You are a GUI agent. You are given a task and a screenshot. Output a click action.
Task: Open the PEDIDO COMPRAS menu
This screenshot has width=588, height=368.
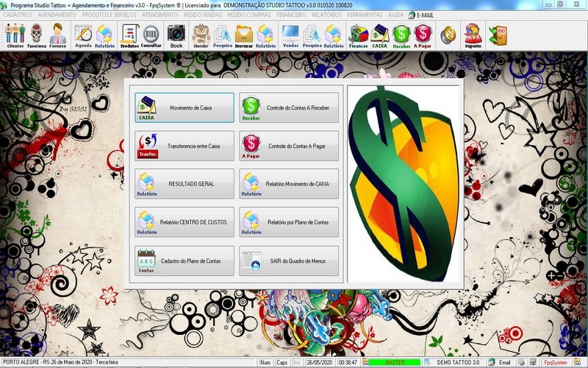pyautogui.click(x=249, y=15)
